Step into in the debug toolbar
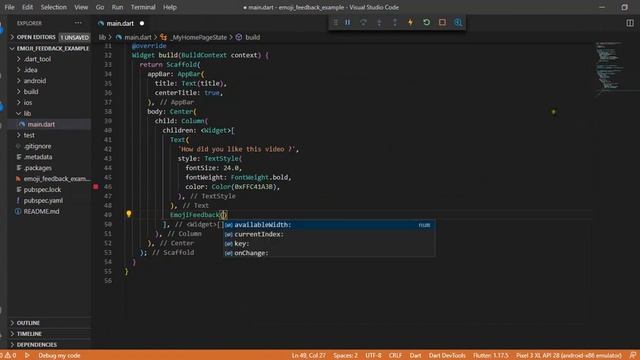This screenshot has height=360, width=640. coord(379,22)
